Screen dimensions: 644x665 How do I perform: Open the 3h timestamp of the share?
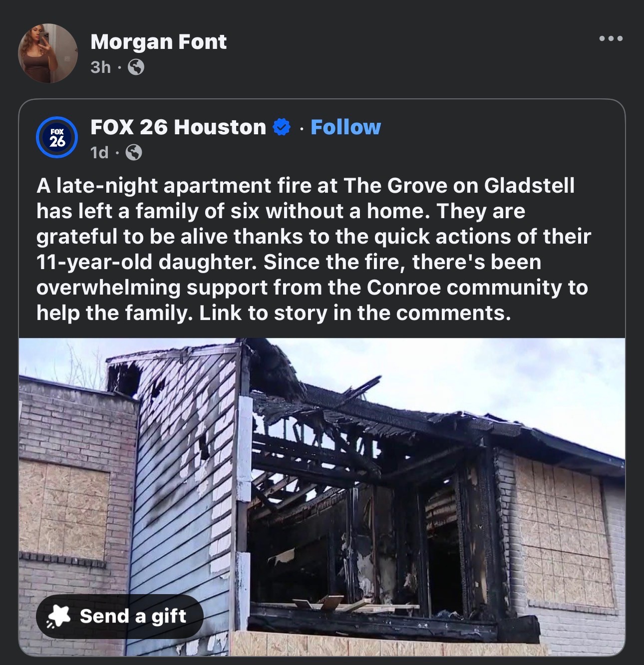100,67
